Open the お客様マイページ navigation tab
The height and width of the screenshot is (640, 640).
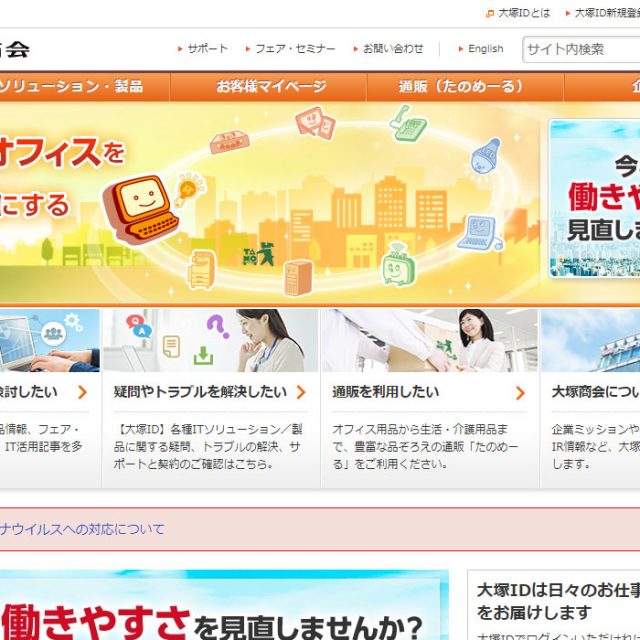(x=271, y=87)
